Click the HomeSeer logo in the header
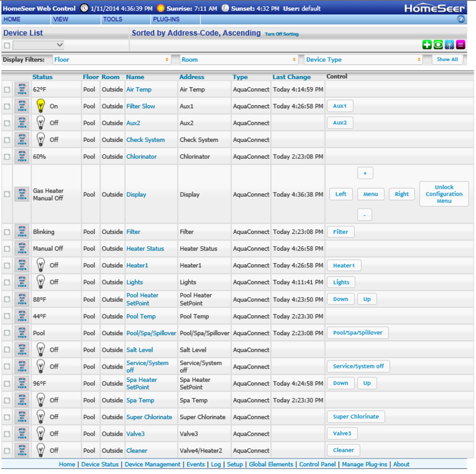This screenshot has height=474, width=476. [x=435, y=8]
